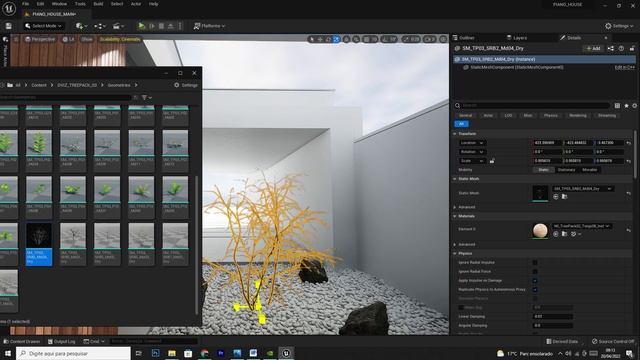Screen dimensions: 640x360
Task: Set Mobility to Stationary
Action: coord(567,170)
